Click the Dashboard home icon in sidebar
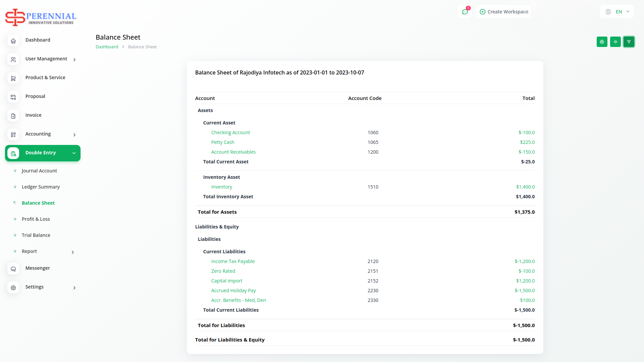This screenshot has height=362, width=644. click(13, 41)
